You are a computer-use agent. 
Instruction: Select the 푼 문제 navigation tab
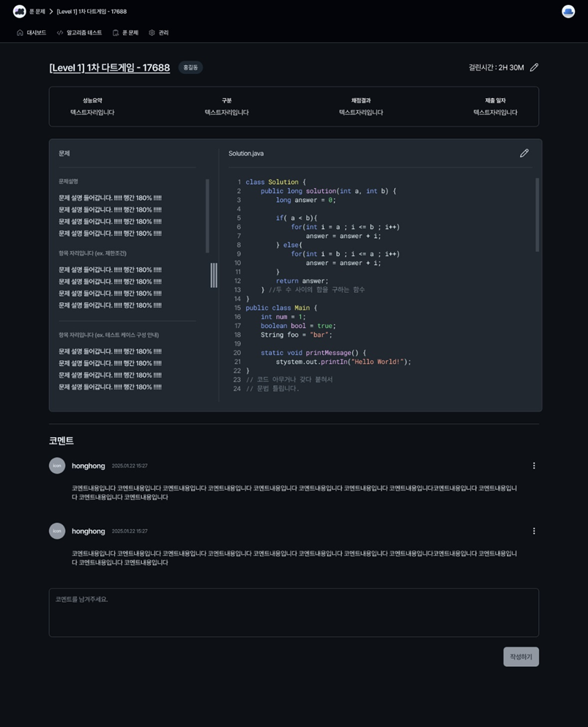pyautogui.click(x=126, y=33)
